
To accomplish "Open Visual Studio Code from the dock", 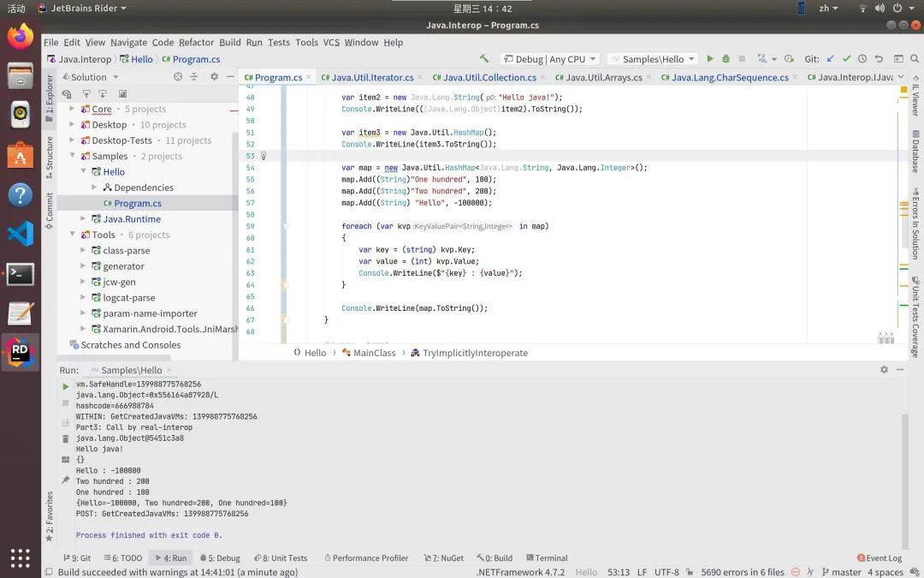I will pos(20,234).
